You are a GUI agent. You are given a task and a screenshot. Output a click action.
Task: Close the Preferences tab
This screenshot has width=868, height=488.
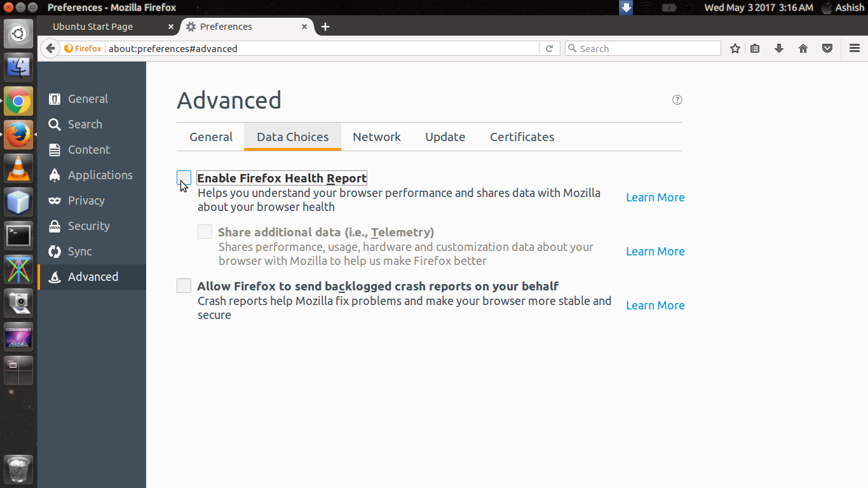[304, 27]
